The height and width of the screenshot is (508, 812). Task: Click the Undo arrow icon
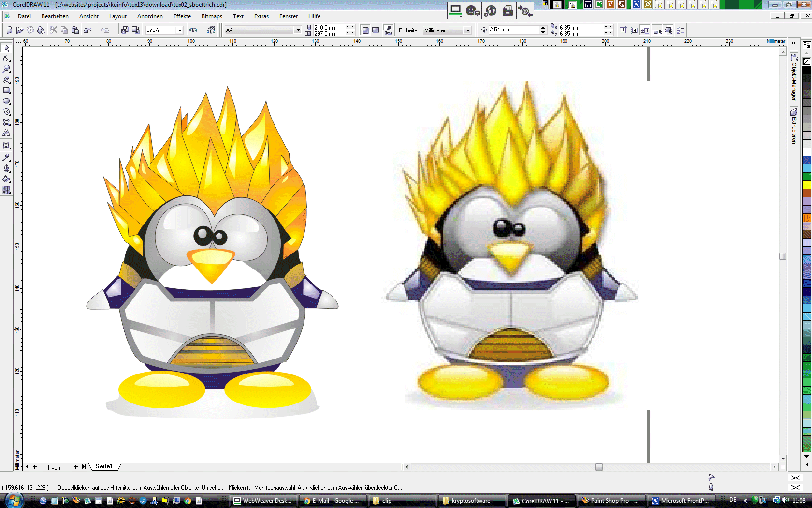[87, 30]
